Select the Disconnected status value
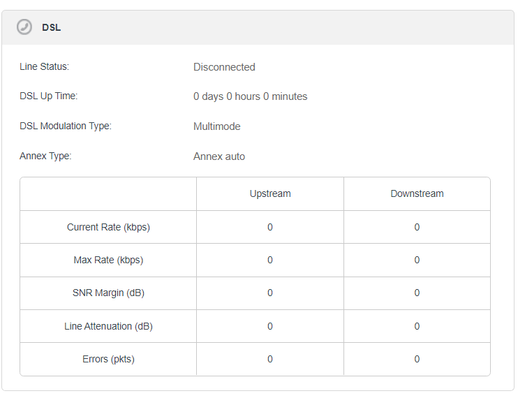The image size is (518, 396). pos(224,67)
